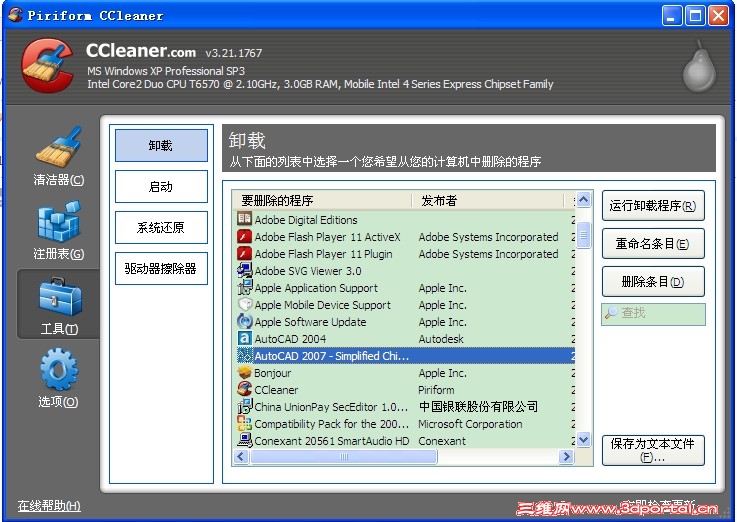Click the horizontal scrollbar thumb

coord(344,456)
